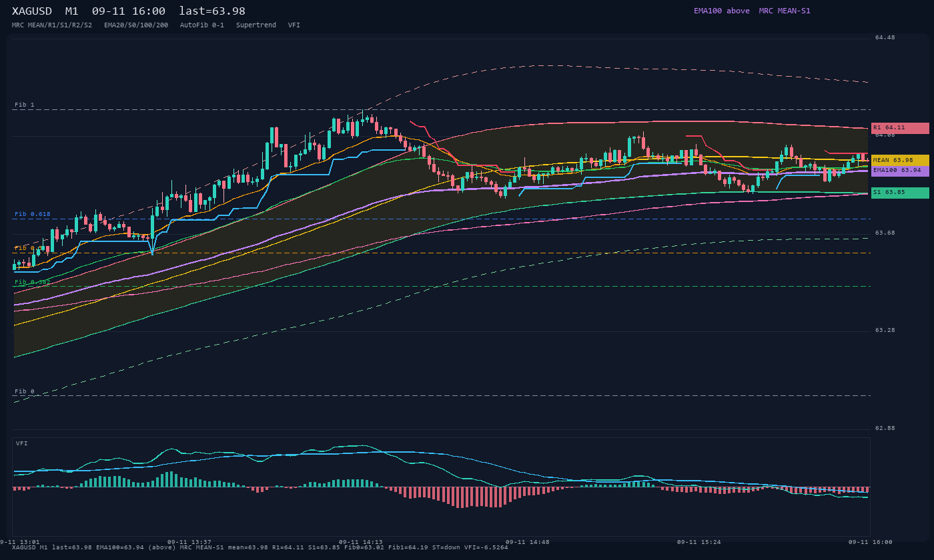Viewport: 934px width, 560px height.
Task: Select the "Fib 0.618" level label
Action: pyautogui.click(x=33, y=215)
